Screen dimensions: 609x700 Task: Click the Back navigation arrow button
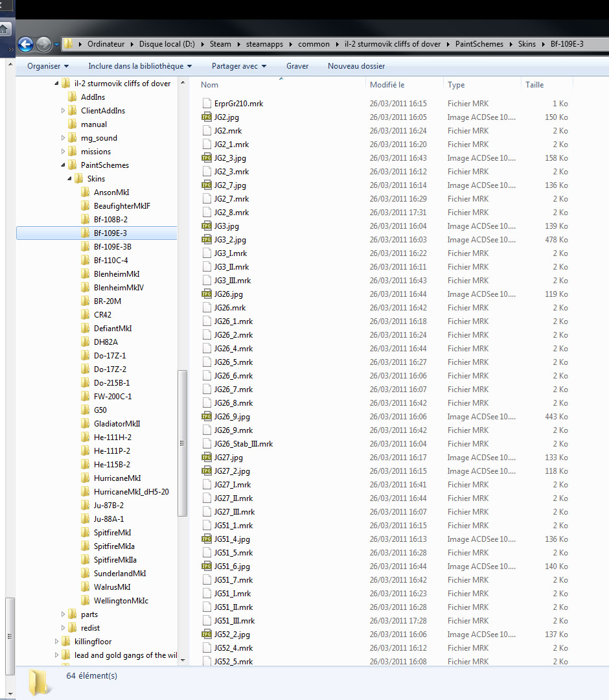pyautogui.click(x=26, y=44)
